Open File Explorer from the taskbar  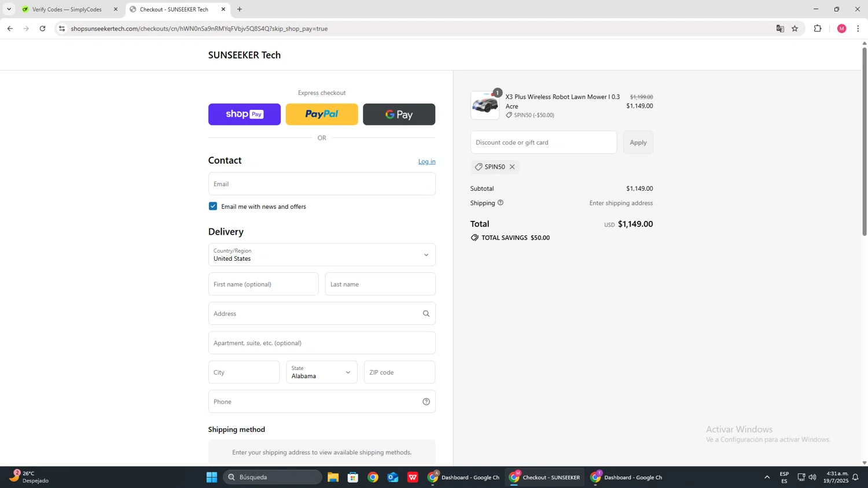333,478
